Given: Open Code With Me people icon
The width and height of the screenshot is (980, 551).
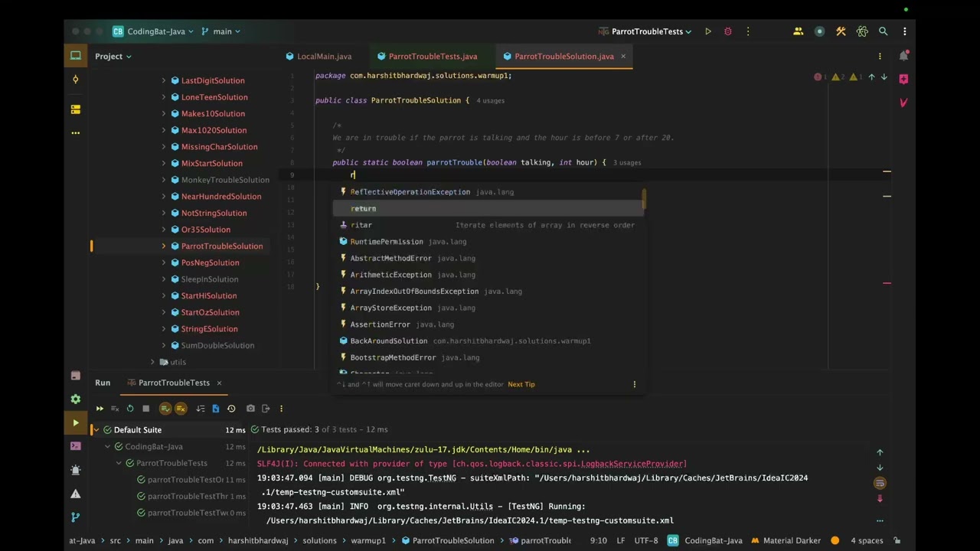Looking at the screenshot, I should point(799,31).
